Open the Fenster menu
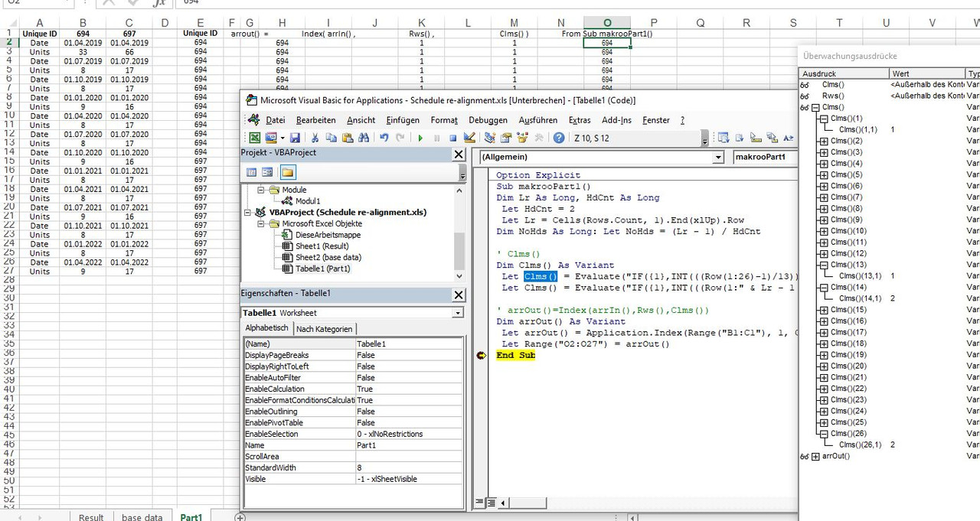 (656, 120)
